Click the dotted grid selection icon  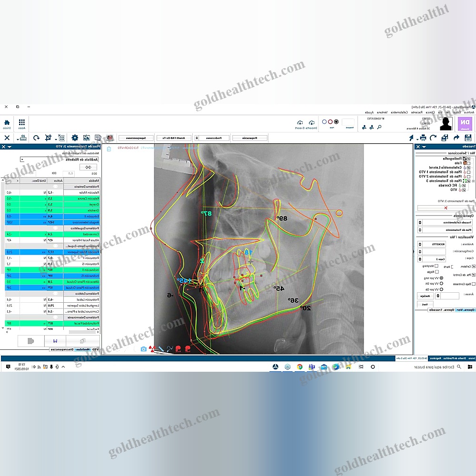click(61, 138)
